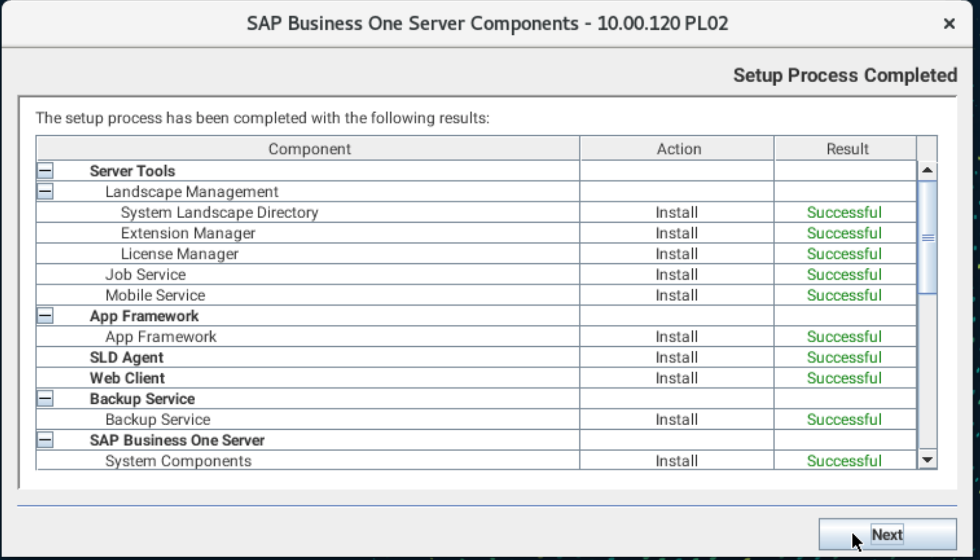The height and width of the screenshot is (560, 980).
Task: Click the Next button
Action: click(x=887, y=534)
